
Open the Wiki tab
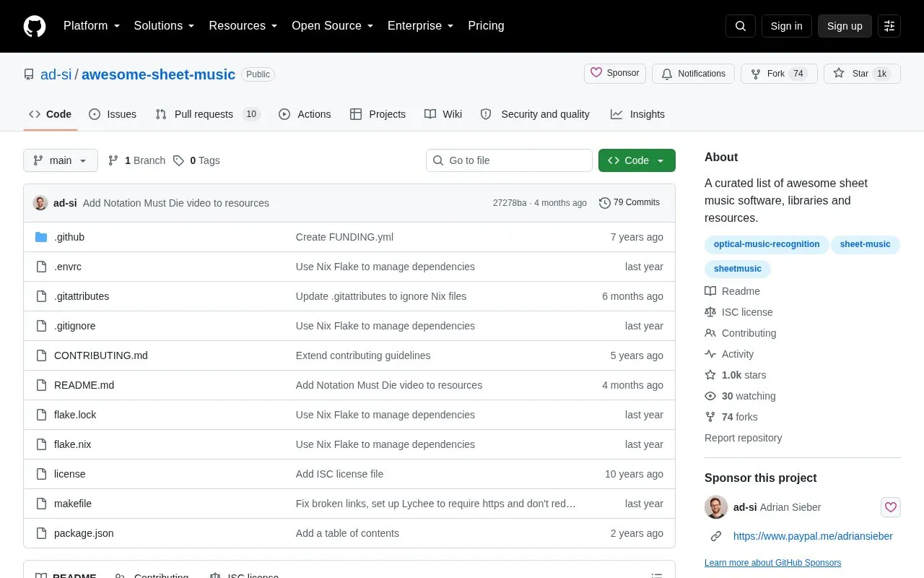[443, 114]
